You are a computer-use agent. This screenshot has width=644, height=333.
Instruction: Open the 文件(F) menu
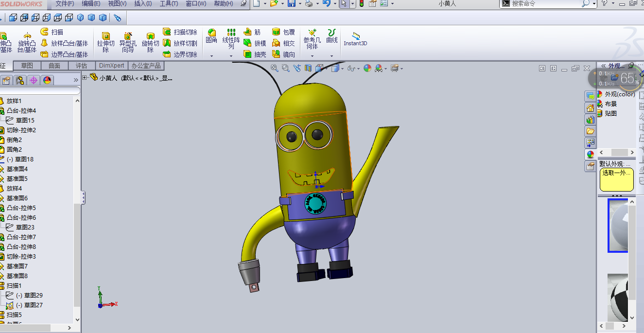click(x=65, y=3)
